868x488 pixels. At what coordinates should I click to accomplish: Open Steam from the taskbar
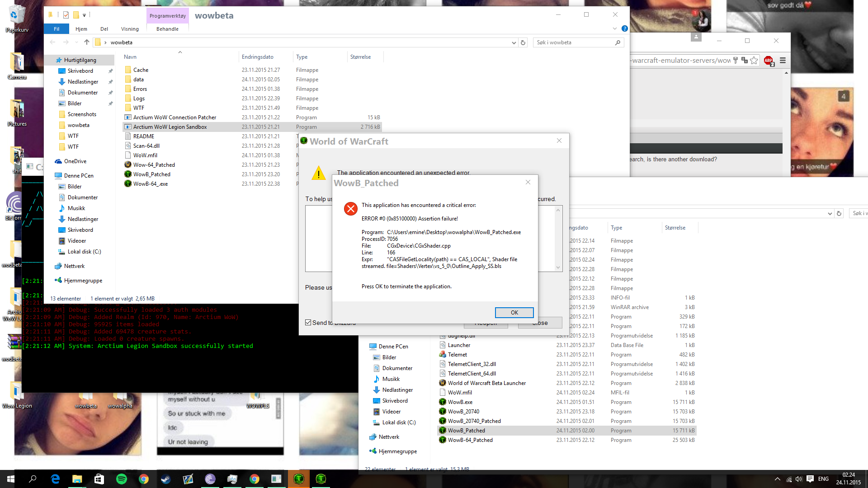(x=166, y=479)
